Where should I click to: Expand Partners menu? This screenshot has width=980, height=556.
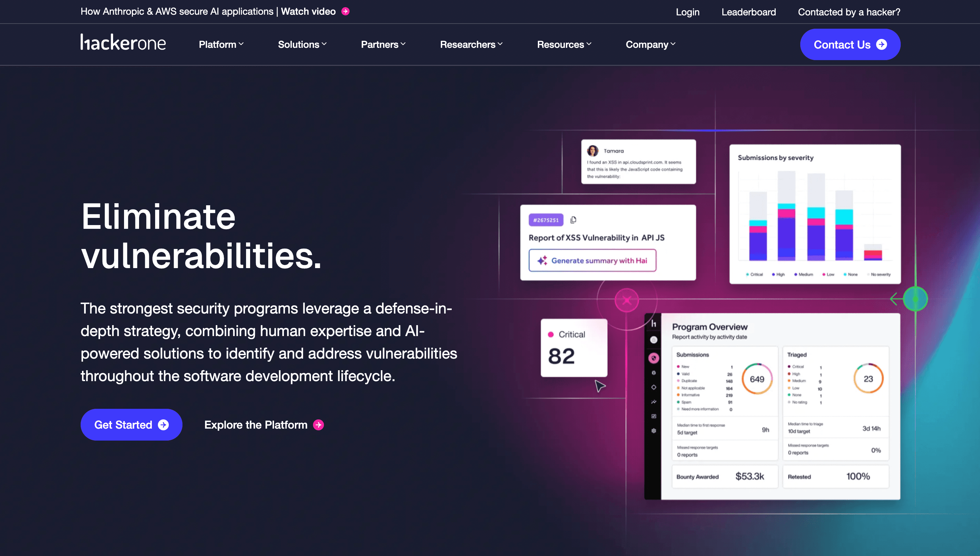click(x=383, y=44)
